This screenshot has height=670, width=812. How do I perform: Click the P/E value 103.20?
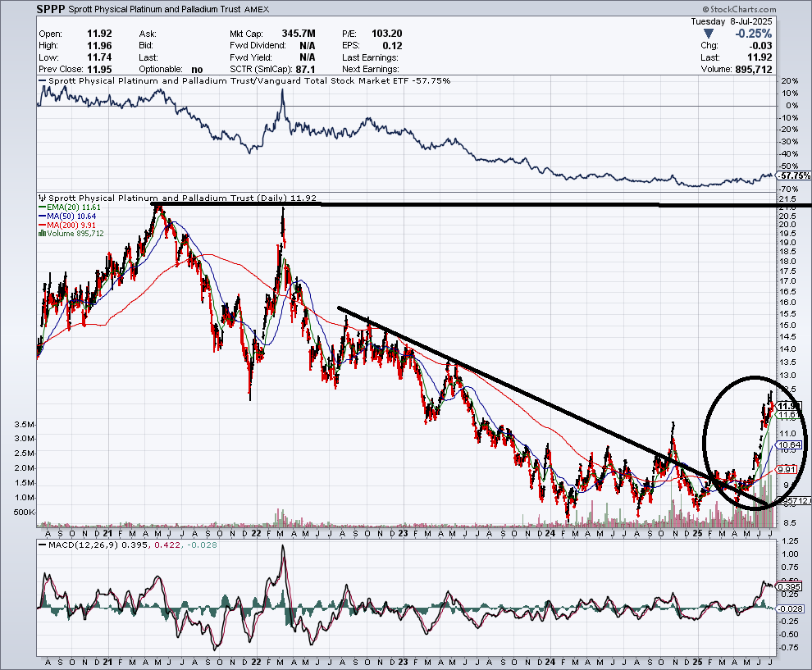(387, 34)
